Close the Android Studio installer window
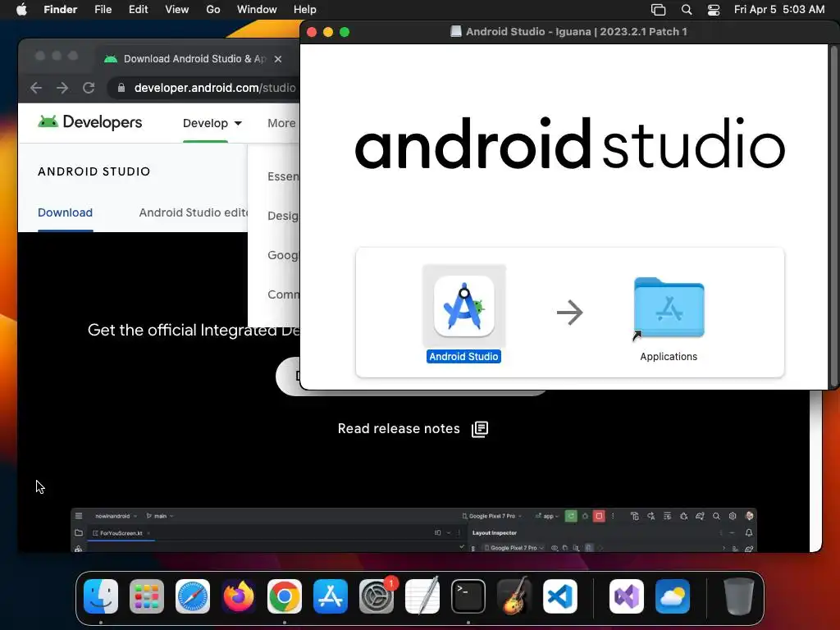Screen dimensions: 840x630 pos(312,32)
